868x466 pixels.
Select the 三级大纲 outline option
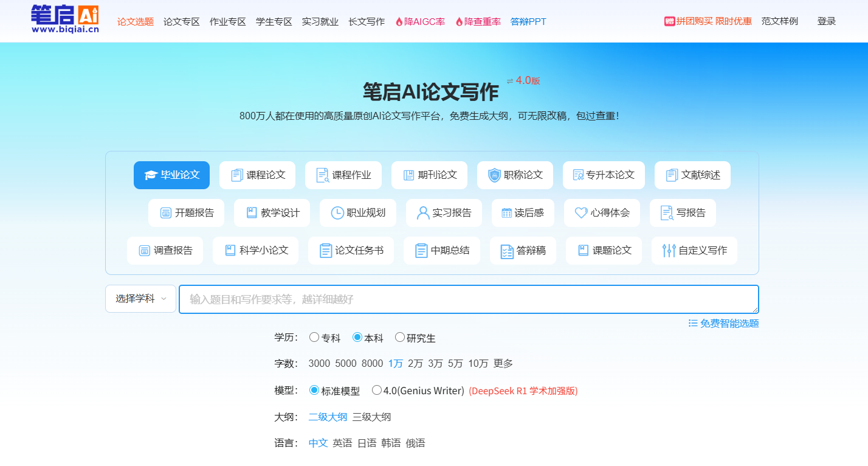click(372, 417)
